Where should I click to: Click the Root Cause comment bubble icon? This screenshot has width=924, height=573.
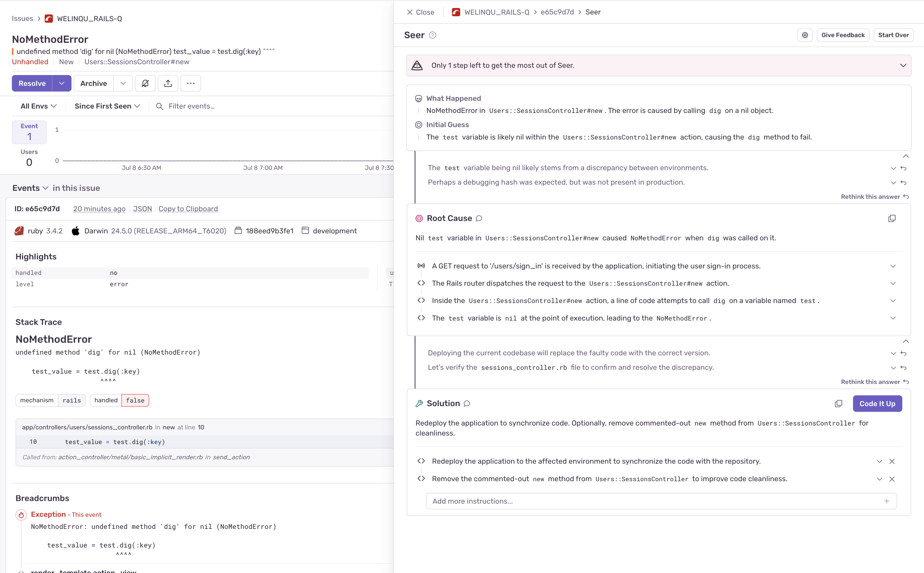479,218
